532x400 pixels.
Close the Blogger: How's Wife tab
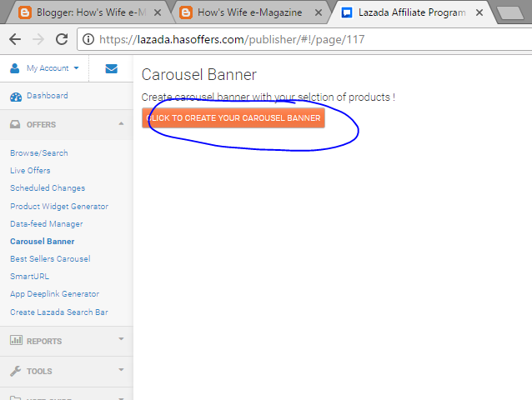(158, 12)
